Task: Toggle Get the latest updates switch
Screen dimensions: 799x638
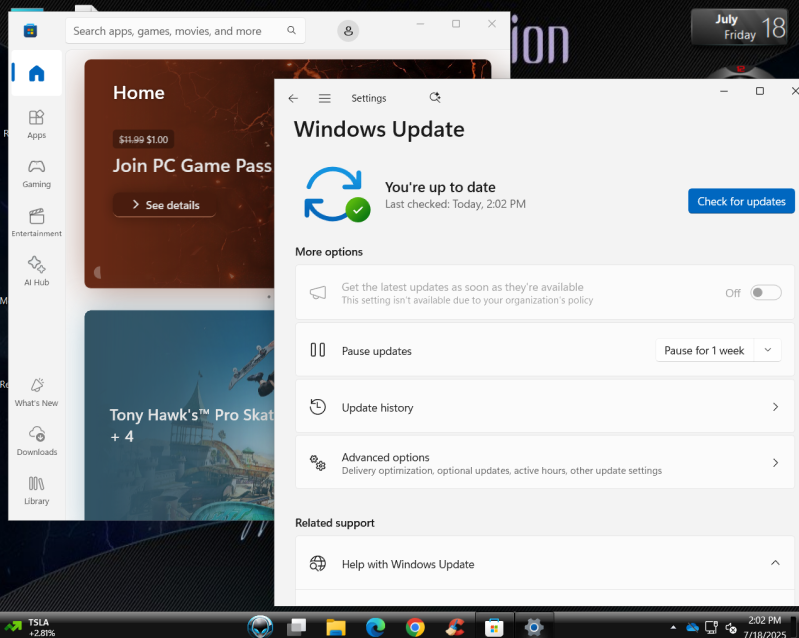Action: click(x=765, y=293)
